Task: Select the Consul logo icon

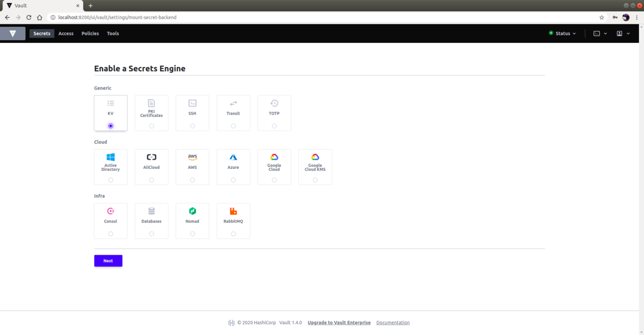Action: pyautogui.click(x=111, y=211)
